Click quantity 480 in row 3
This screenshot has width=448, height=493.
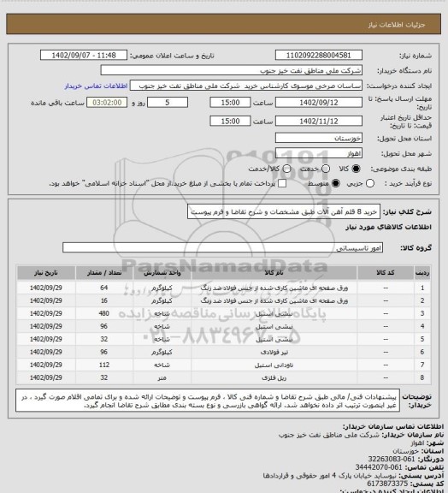(104, 313)
